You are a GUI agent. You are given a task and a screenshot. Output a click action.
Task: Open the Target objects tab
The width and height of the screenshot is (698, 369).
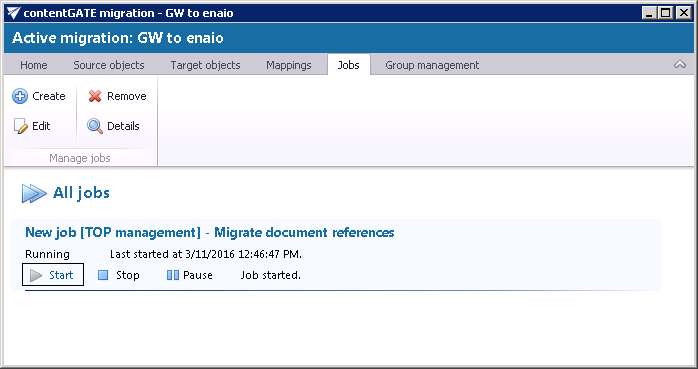click(x=205, y=65)
